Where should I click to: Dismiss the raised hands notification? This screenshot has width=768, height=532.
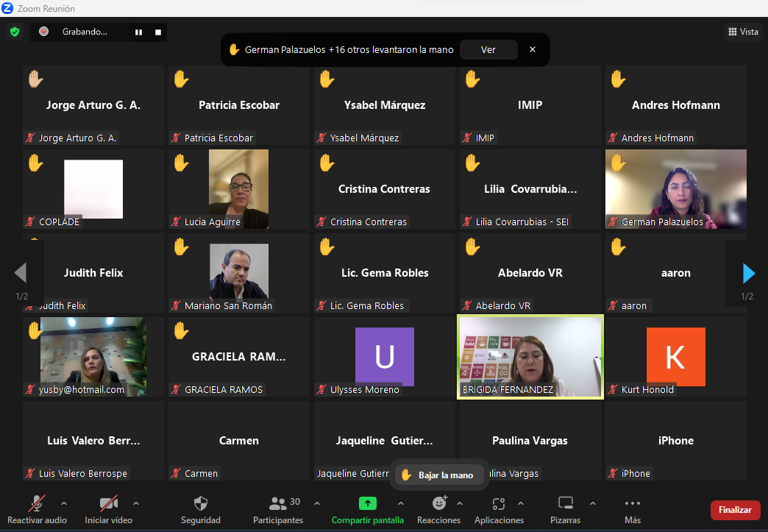coord(533,49)
